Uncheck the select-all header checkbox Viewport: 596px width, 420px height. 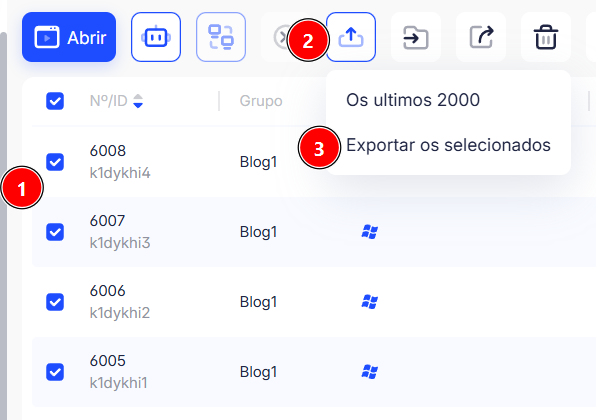(x=55, y=101)
